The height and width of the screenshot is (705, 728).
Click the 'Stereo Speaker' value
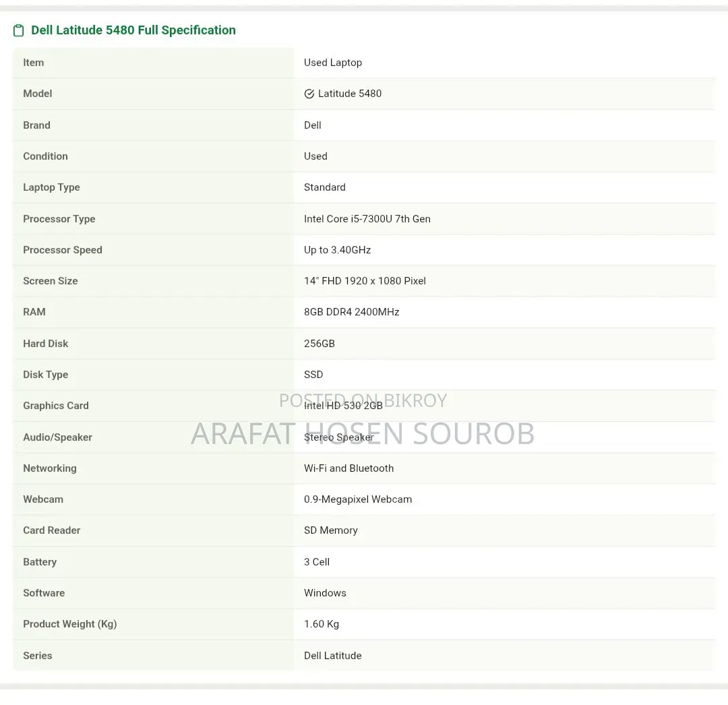point(339,437)
